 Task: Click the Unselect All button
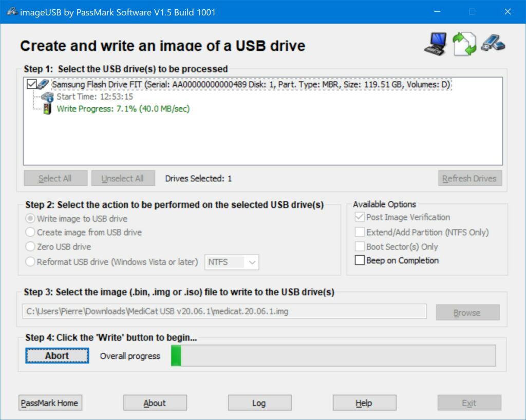click(123, 178)
